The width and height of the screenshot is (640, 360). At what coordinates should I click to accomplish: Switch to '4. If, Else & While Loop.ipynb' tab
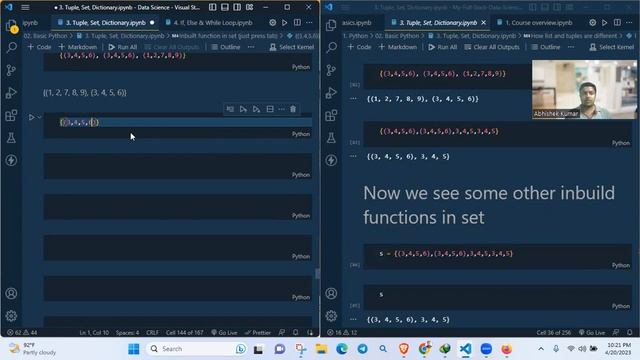(209, 23)
